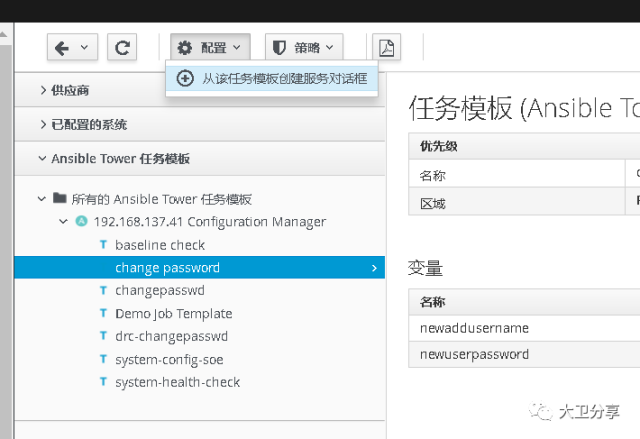Viewport: 640px width, 439px height.
Task: Click the T icon beside drc-changepasswd
Action: (x=103, y=336)
